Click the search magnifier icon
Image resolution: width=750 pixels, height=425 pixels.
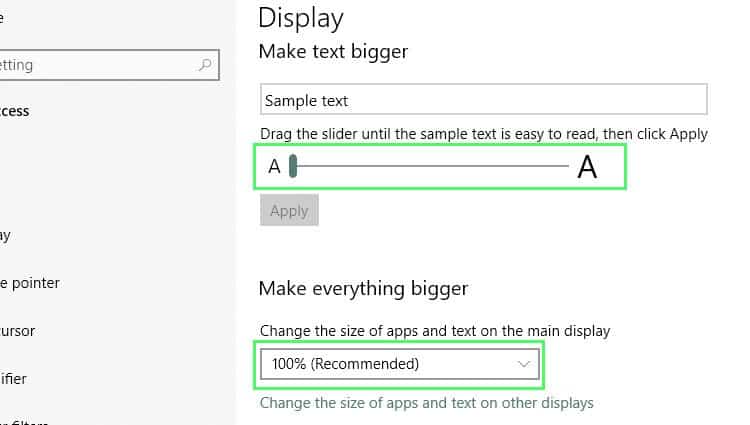(205, 65)
